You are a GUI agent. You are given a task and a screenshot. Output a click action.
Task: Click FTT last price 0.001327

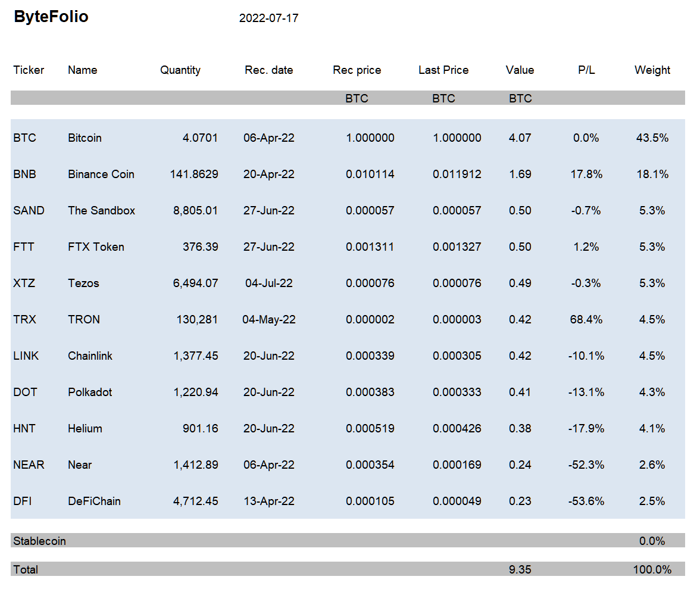pos(457,247)
